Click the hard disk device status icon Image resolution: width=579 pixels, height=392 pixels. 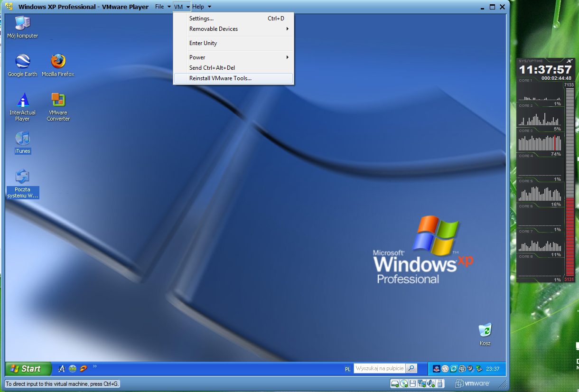(x=395, y=383)
